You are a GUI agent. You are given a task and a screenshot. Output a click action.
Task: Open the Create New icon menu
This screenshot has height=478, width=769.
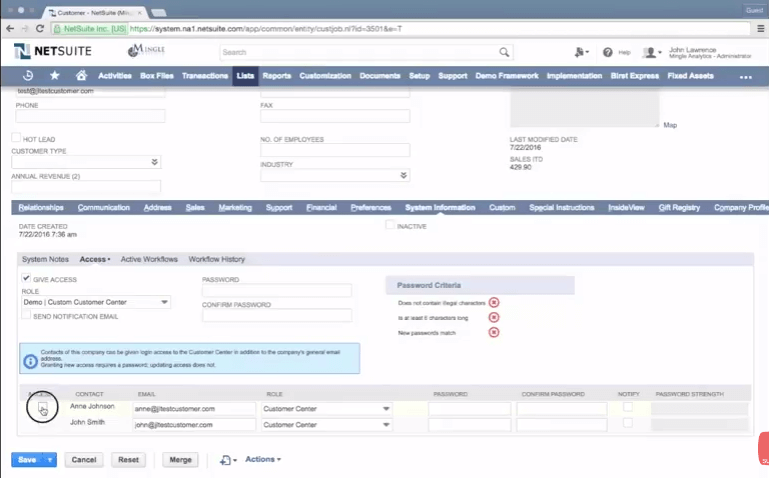tap(580, 52)
